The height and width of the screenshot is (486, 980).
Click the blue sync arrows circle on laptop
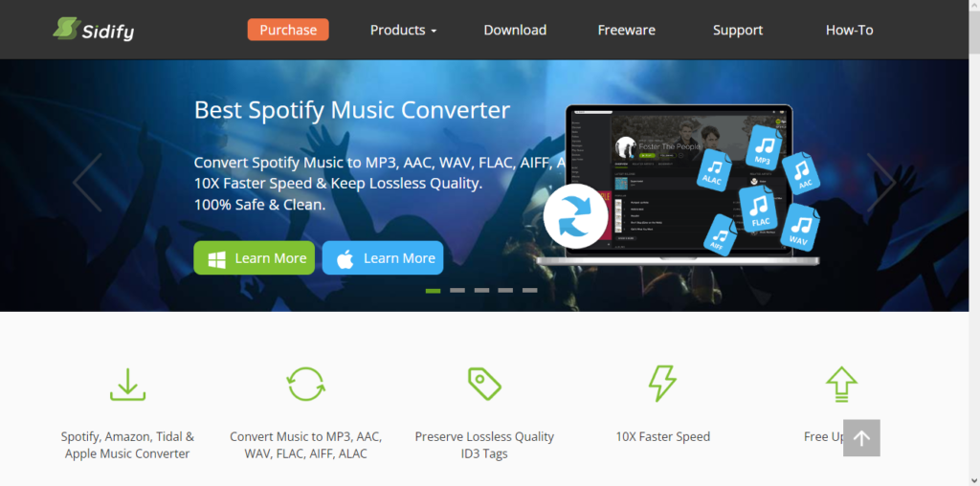coord(575,216)
